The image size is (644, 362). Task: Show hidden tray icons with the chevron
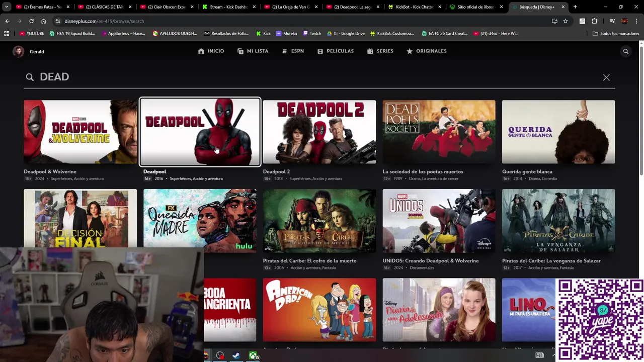[553, 355]
